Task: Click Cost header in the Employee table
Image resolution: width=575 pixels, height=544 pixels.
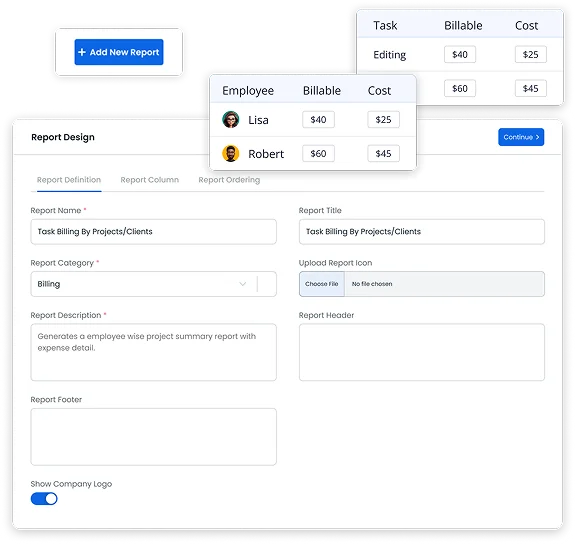Action: point(379,91)
